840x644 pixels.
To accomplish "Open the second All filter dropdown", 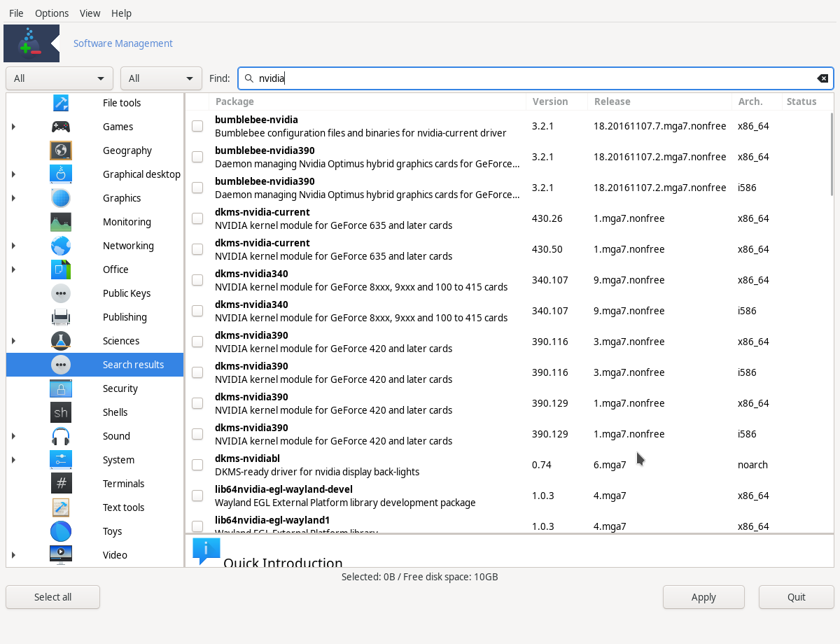I will [x=162, y=78].
